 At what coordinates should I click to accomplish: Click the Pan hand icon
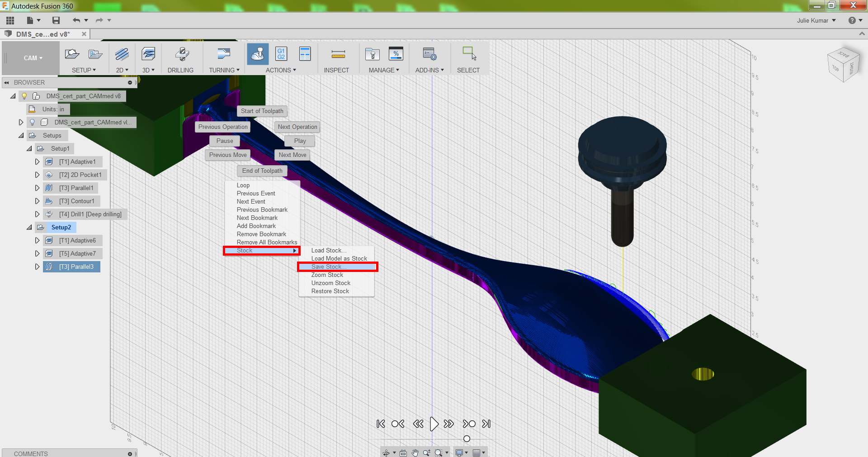(x=415, y=452)
